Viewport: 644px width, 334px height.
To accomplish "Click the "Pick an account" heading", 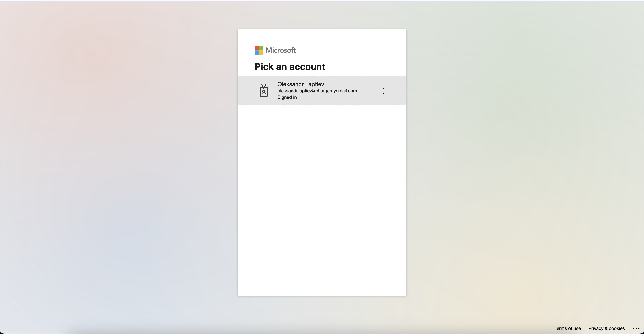I will tap(290, 67).
